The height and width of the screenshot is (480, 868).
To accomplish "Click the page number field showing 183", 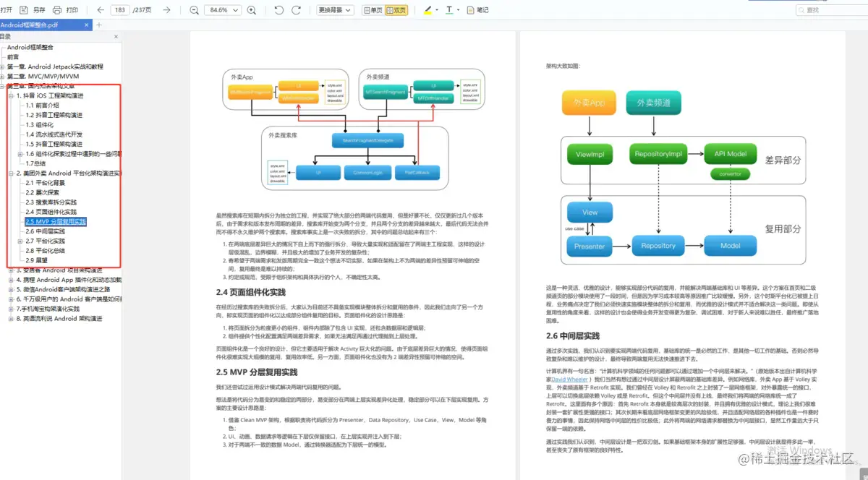I will tap(120, 10).
